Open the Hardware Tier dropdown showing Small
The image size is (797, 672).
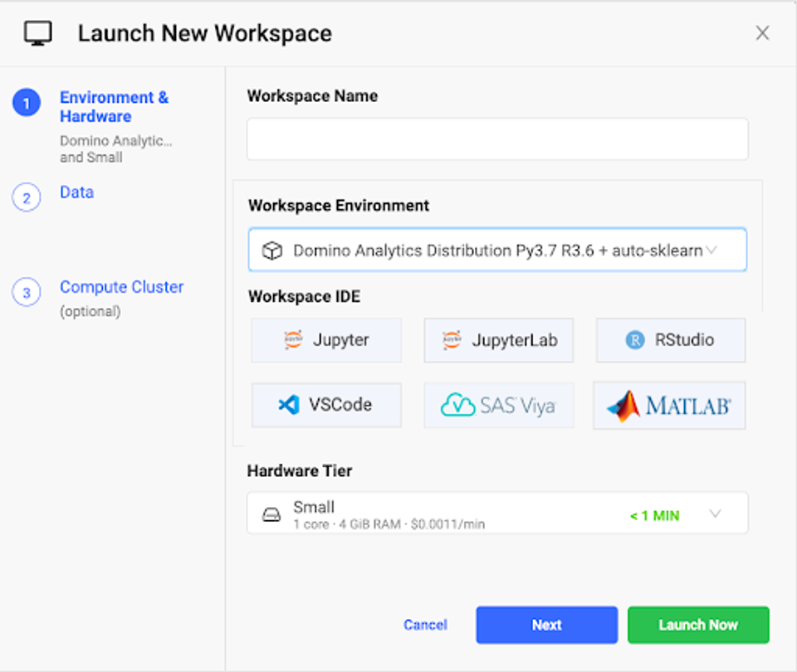(497, 513)
